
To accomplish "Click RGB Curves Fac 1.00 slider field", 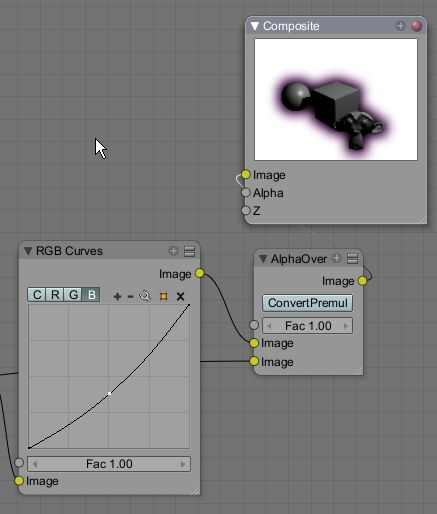I will [x=109, y=464].
